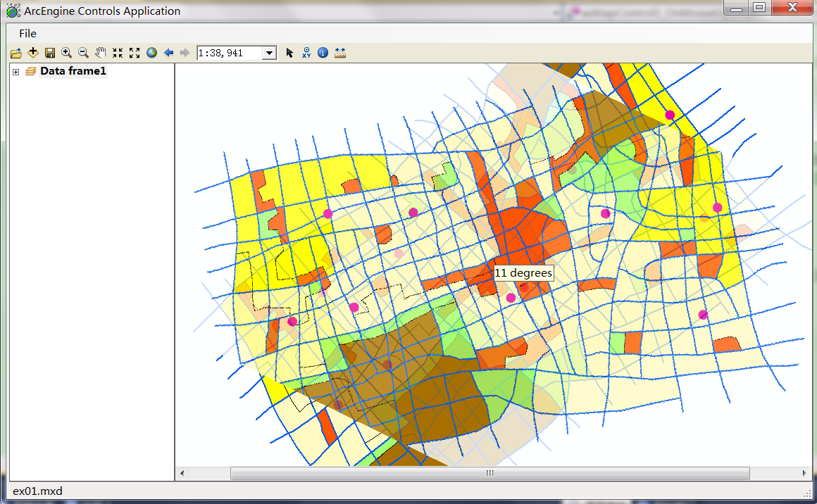
Task: Zoom to full extent with the globe icon
Action: point(151,53)
